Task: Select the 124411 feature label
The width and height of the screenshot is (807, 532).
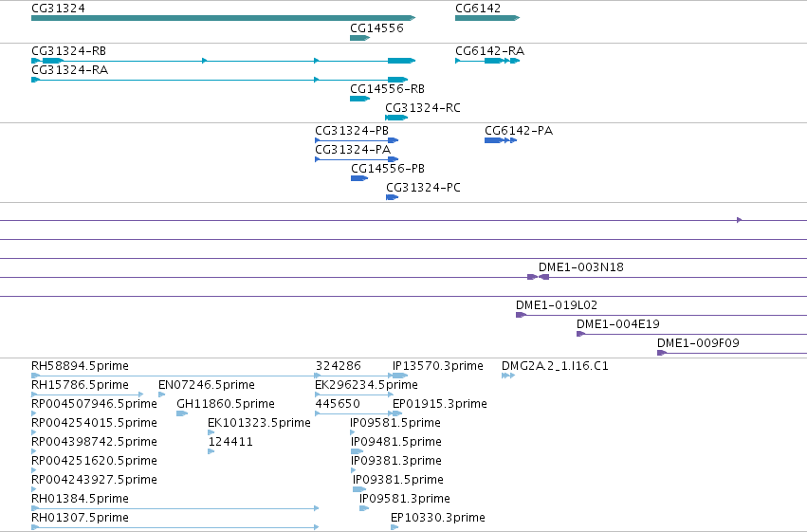Action: [x=230, y=442]
